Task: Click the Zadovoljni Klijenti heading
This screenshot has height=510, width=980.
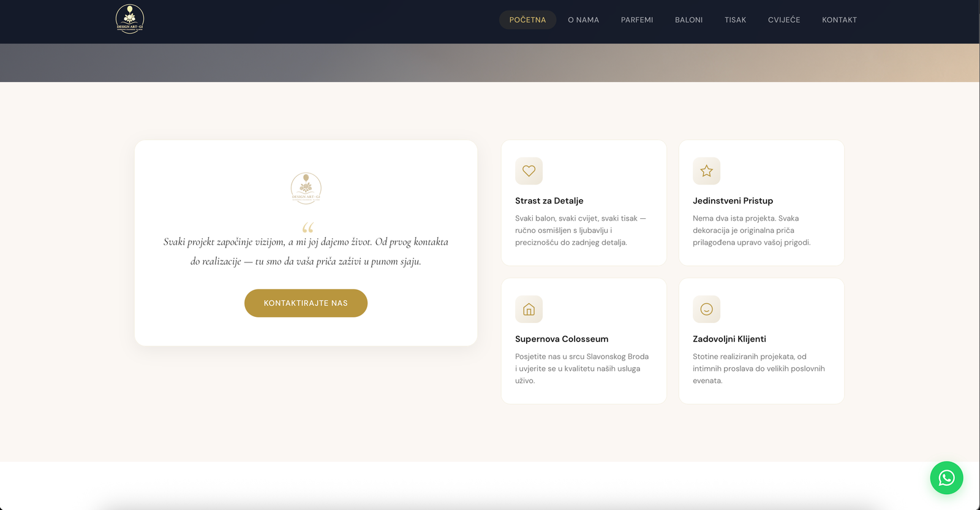Action: pyautogui.click(x=729, y=339)
